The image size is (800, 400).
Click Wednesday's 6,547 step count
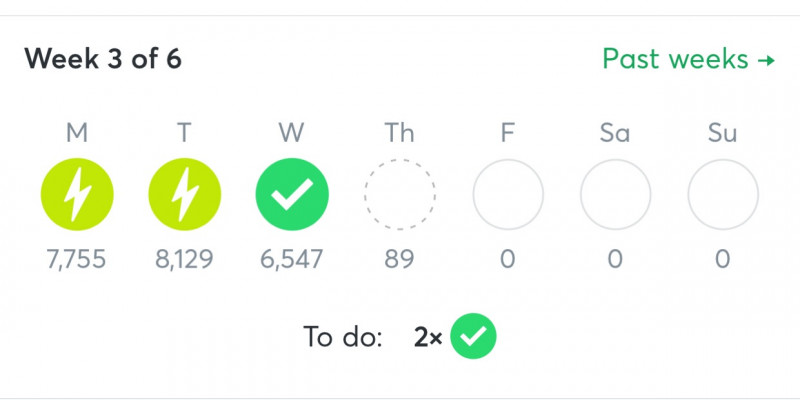[292, 260]
